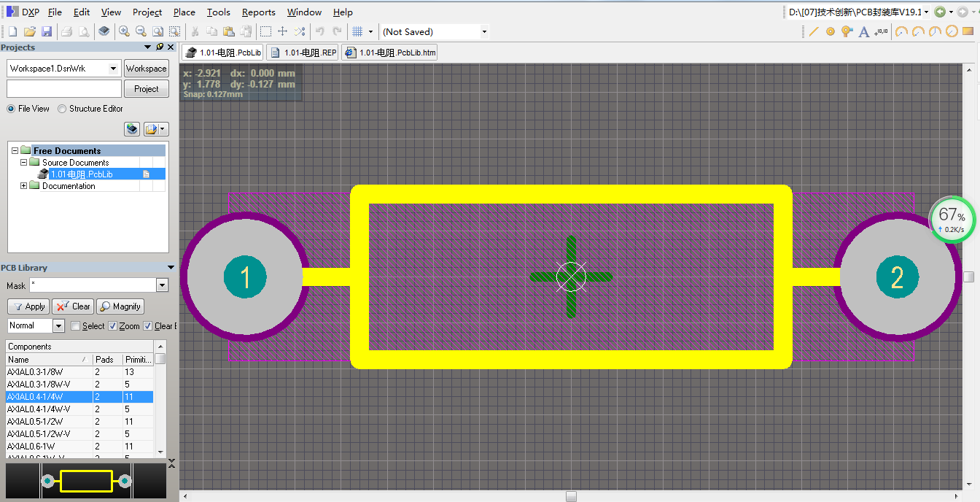Select Place Arc by Center tool
The height and width of the screenshot is (502, 980).
click(902, 31)
